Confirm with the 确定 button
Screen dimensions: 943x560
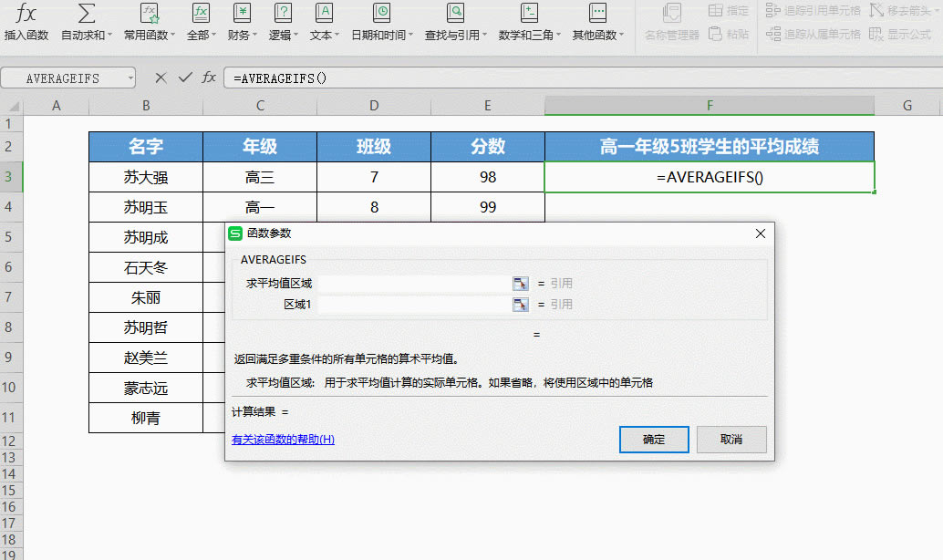pos(652,439)
